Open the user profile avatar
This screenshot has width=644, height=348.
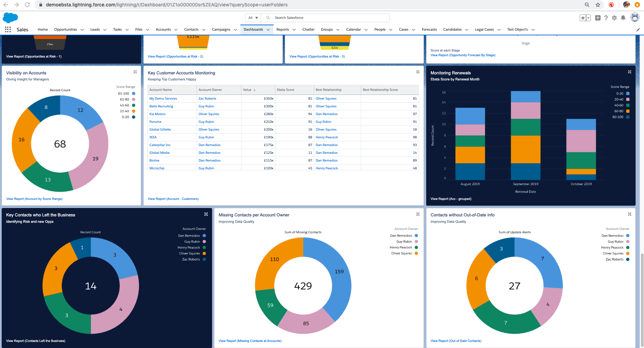coord(635,18)
